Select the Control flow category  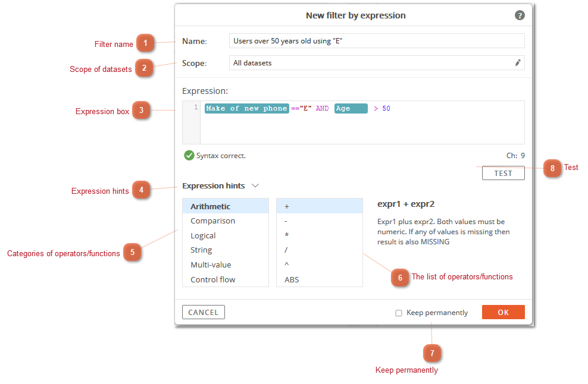point(226,279)
